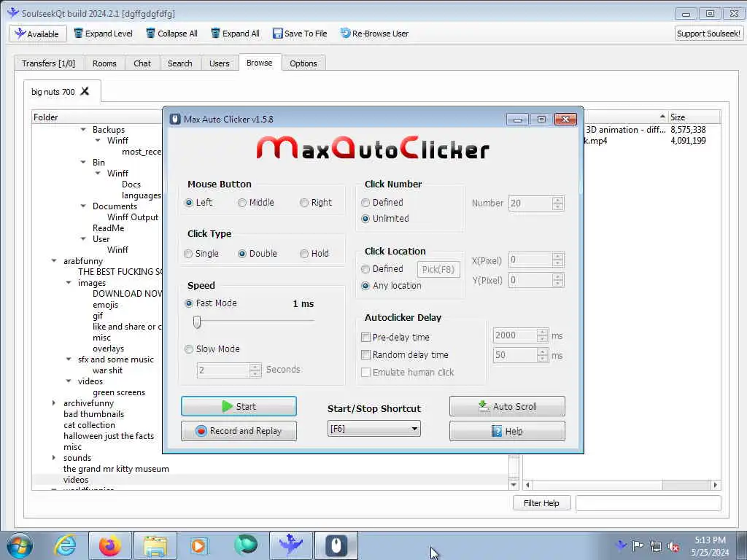Switch to the Rooms tab
The image size is (747, 560).
(x=104, y=63)
